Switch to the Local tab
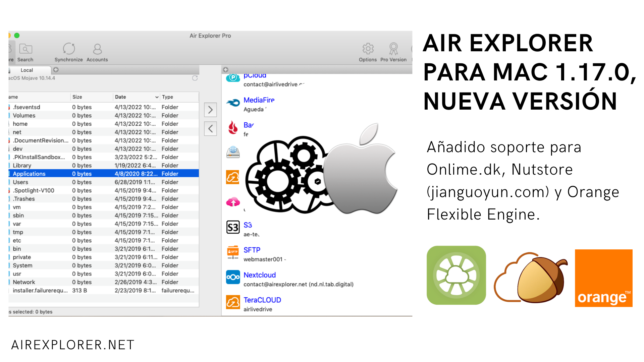 pos(27,70)
